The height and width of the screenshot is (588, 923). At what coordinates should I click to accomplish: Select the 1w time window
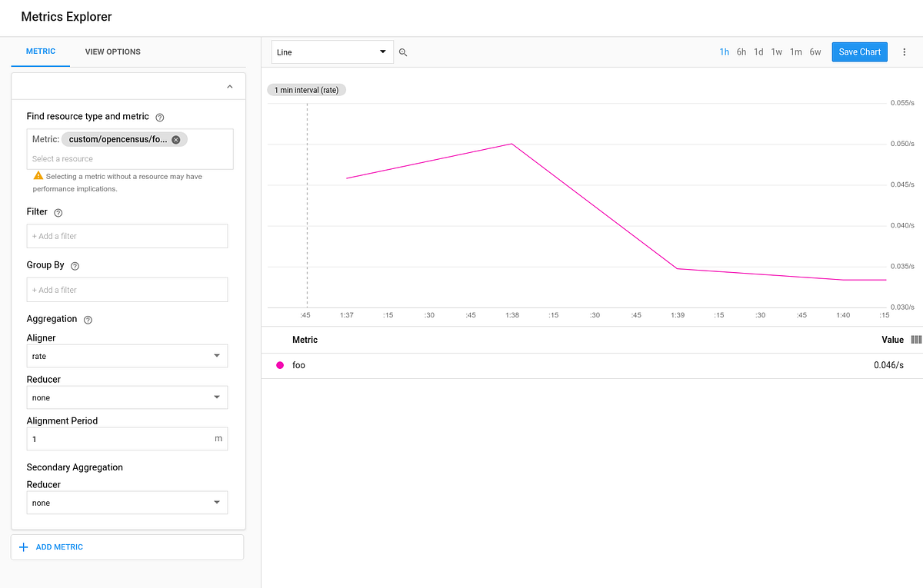[776, 51]
